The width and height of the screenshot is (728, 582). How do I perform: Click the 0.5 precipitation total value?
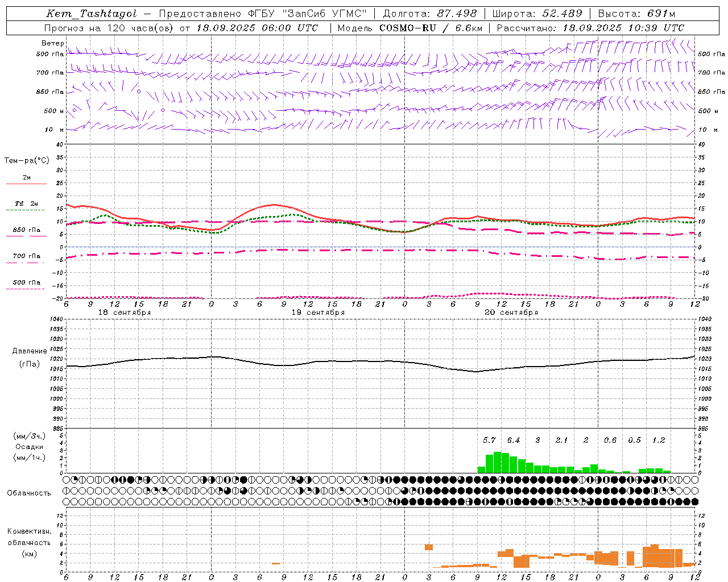tap(634, 440)
